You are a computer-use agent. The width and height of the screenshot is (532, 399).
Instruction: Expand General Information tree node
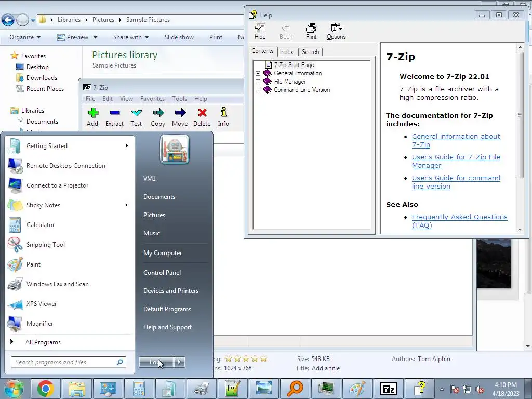click(x=258, y=73)
